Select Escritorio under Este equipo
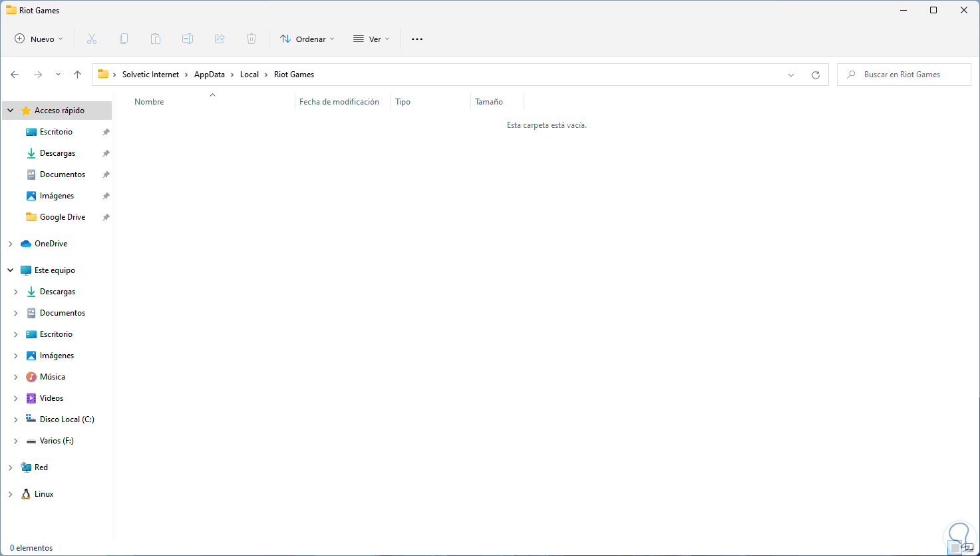Image resolution: width=980 pixels, height=556 pixels. coord(57,334)
